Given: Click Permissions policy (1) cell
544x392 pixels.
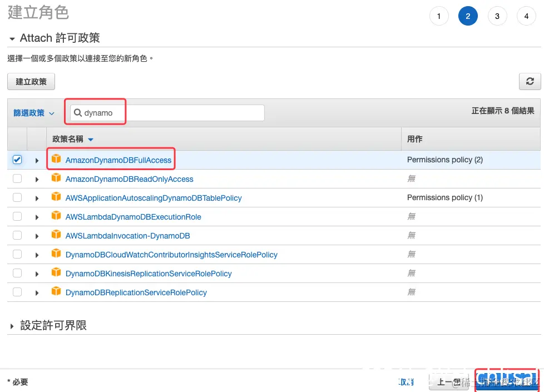Looking at the screenshot, I should coord(445,197).
